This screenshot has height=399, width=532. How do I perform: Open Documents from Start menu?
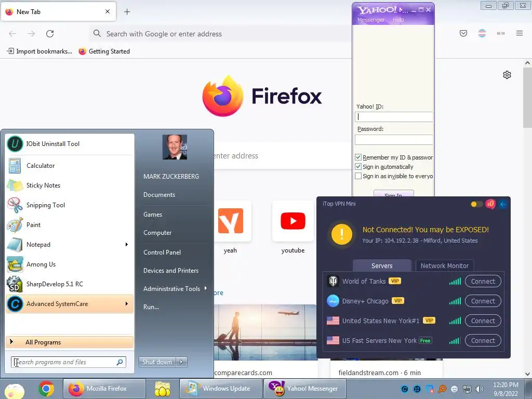click(x=159, y=195)
